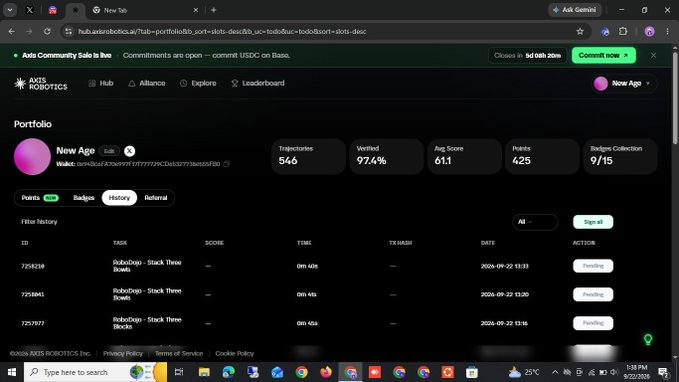Switch to the New Tab browser tab

pyautogui.click(x=146, y=10)
